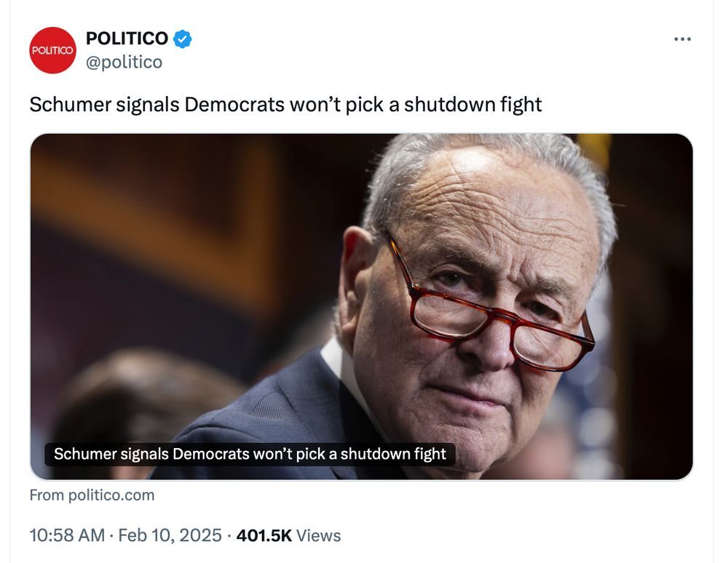The width and height of the screenshot is (728, 563).
Task: Open POLITICO display name profile link
Action: 127,39
